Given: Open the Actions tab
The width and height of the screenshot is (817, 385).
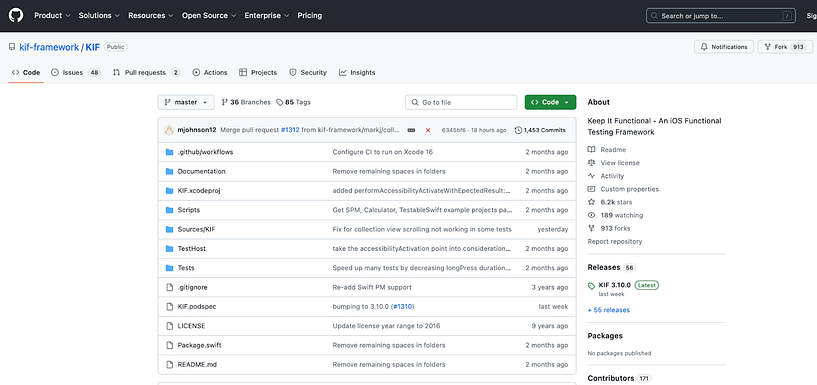Looking at the screenshot, I should [x=210, y=72].
